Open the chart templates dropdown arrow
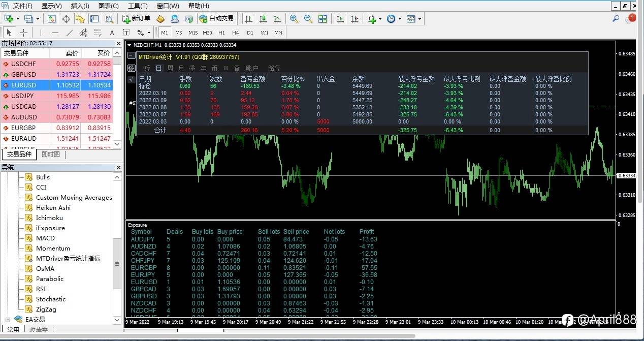This screenshot has height=341, width=644. point(420,19)
